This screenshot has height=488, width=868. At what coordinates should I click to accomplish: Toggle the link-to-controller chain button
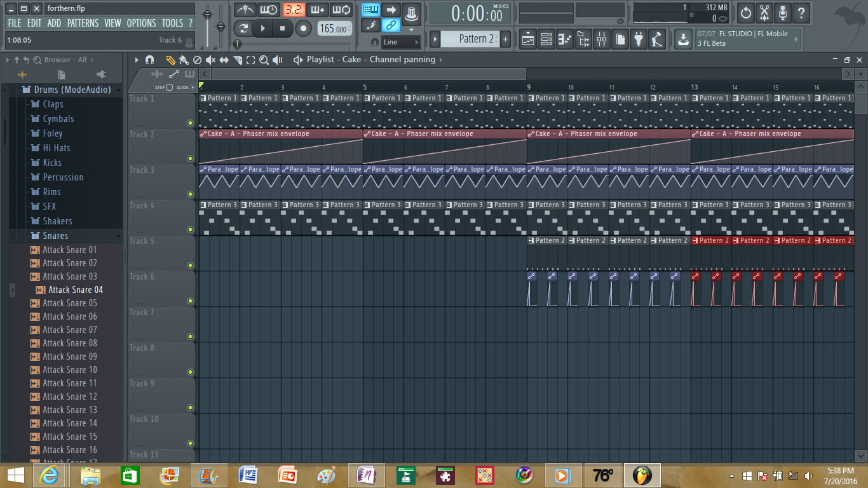tap(391, 25)
